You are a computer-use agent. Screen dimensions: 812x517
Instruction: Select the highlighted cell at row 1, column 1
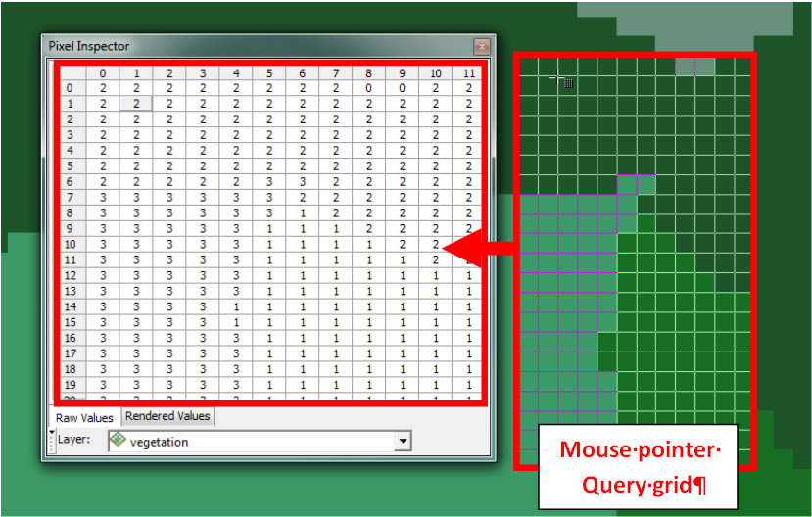point(136,104)
